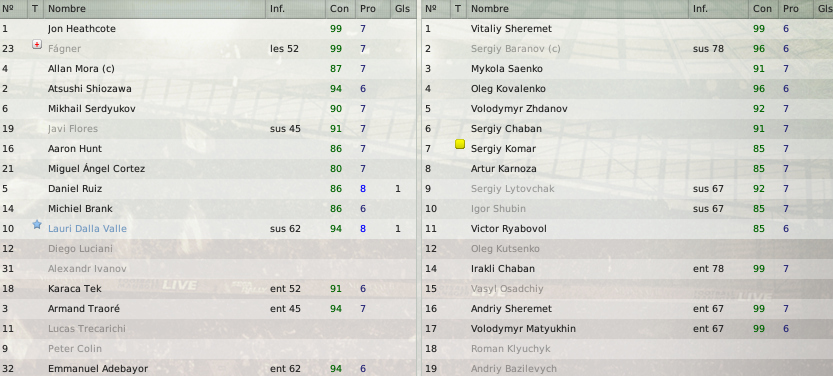Click Irakli Chaban player name
Screen dimensions: 833x376
(x=503, y=269)
